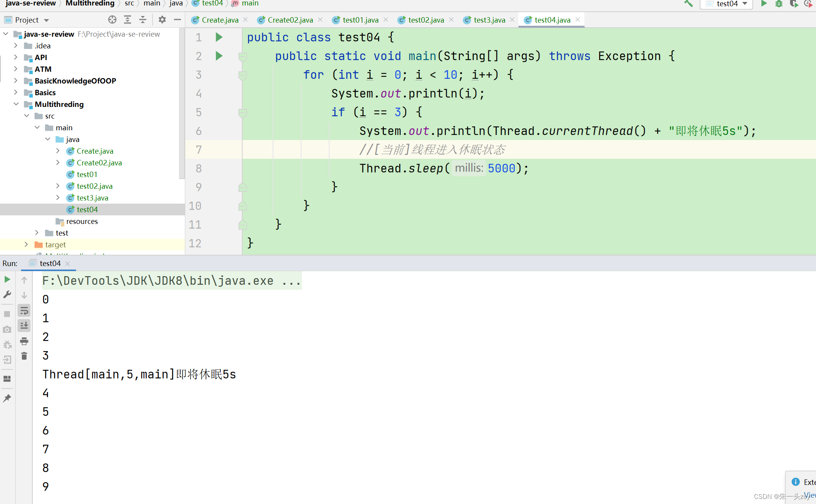Click the fold end marker on line 11
Screen dimensions: 816x504
pyautogui.click(x=242, y=224)
